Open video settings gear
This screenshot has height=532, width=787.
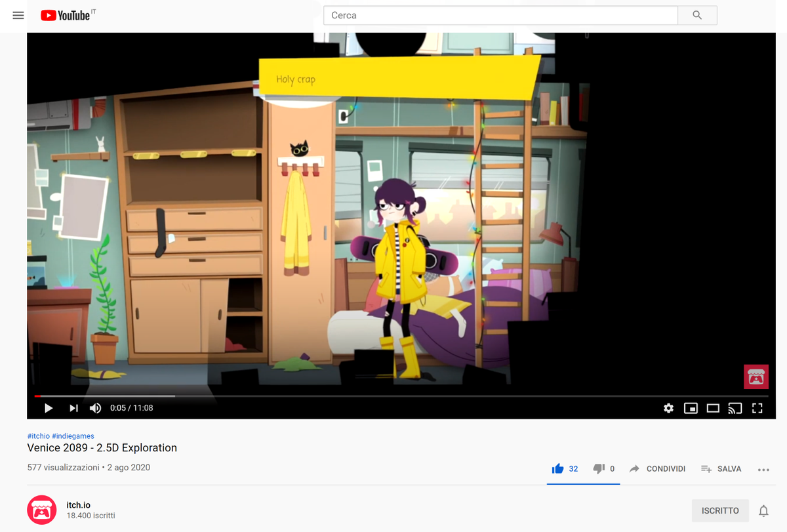coord(668,408)
